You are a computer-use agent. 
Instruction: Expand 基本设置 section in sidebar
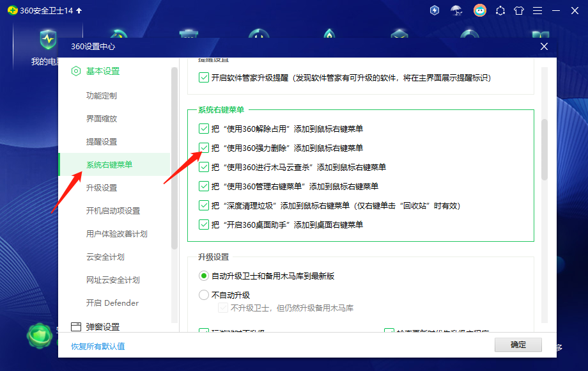[102, 71]
